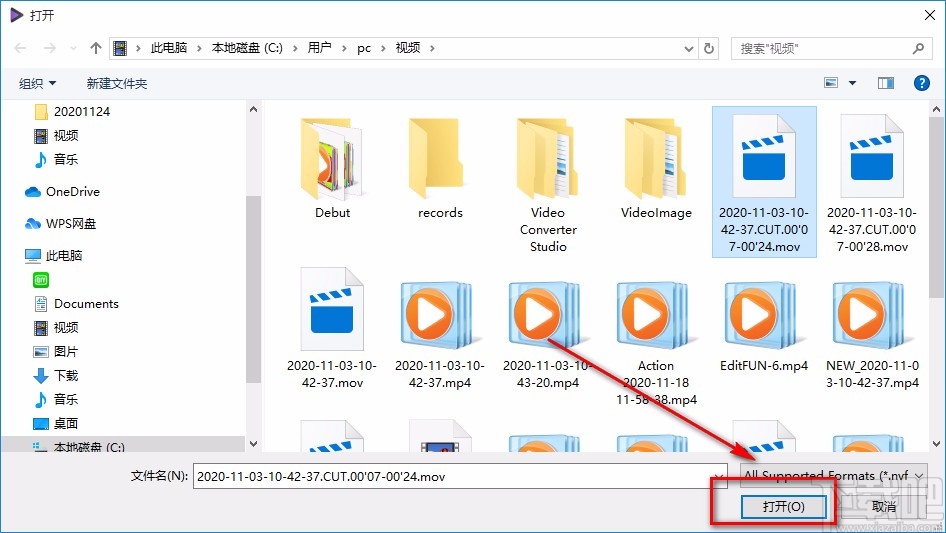The height and width of the screenshot is (533, 946).
Task: Select file 2020-11-03-10-42-37.mov
Action: coord(332,329)
